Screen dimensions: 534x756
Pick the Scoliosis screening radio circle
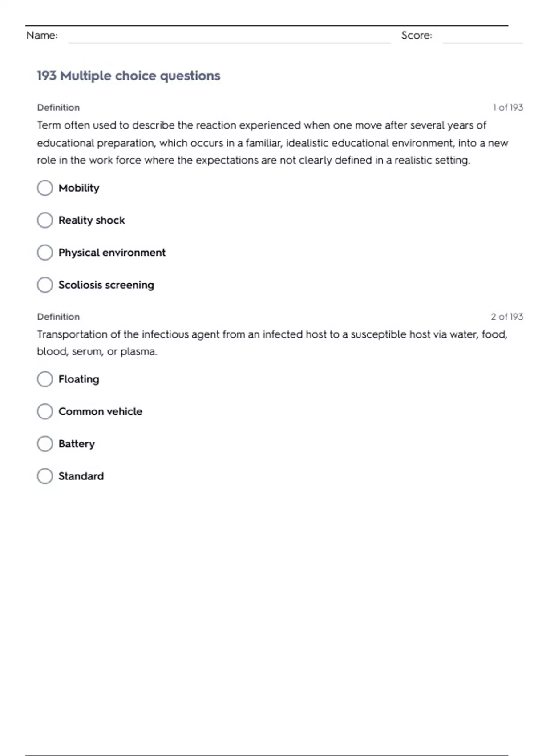[45, 285]
